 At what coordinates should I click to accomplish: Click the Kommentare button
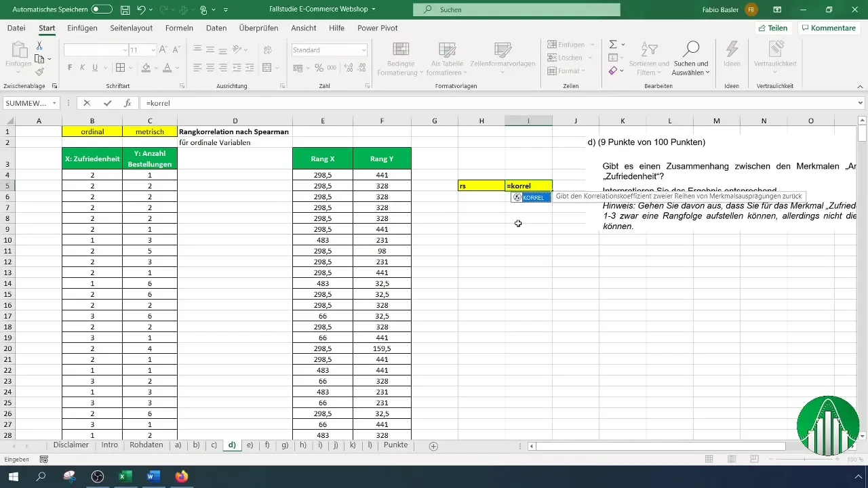pyautogui.click(x=828, y=28)
